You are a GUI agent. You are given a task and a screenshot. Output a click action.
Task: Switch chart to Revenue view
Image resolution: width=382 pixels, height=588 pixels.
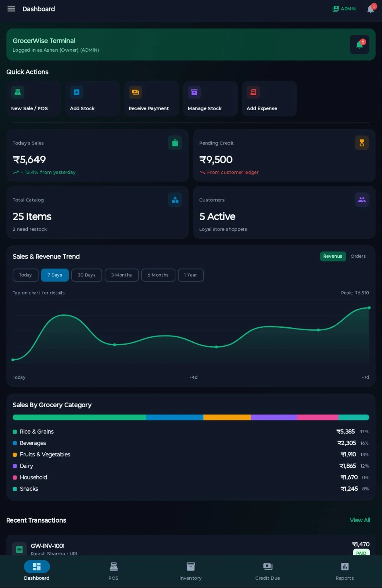(333, 256)
